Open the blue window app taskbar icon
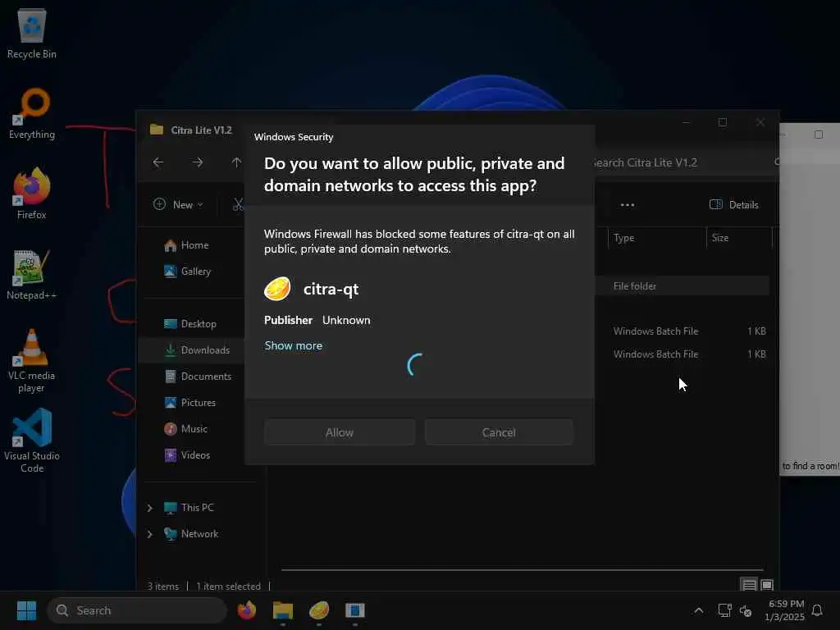This screenshot has width=840, height=630. pyautogui.click(x=354, y=610)
